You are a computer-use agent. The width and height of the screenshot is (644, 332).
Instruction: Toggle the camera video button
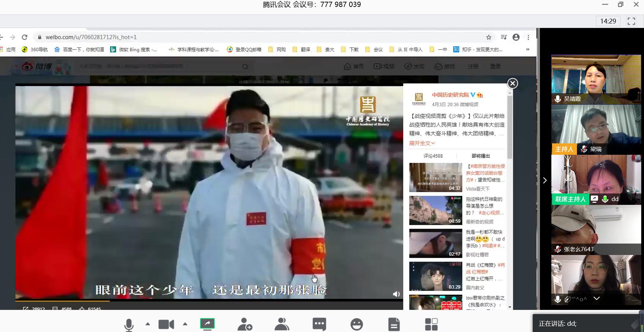tap(166, 324)
